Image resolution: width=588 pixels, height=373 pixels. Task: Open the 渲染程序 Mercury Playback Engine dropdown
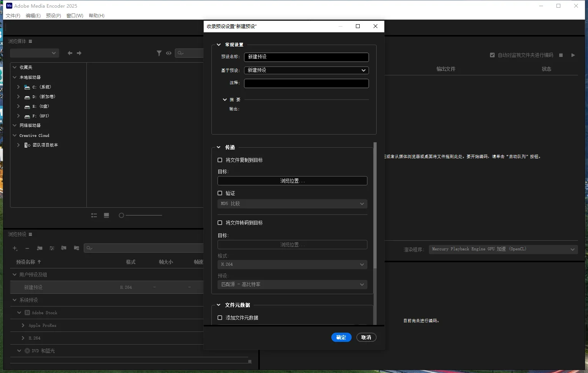(503, 249)
